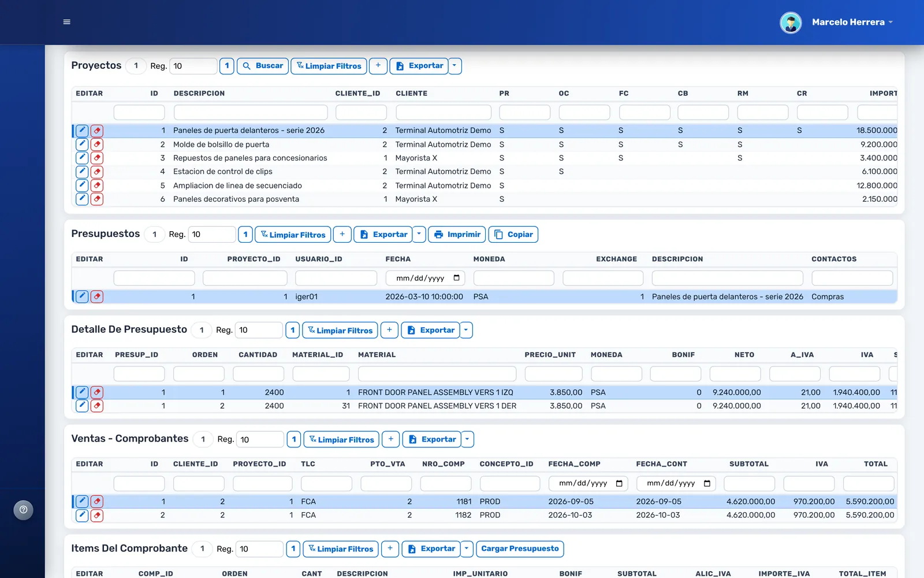This screenshot has width=924, height=578.
Task: Open the help button at bottom left
Action: [x=24, y=510]
